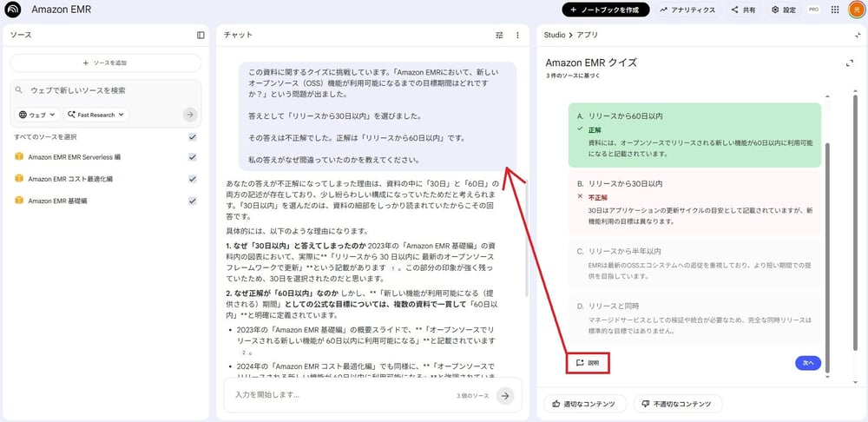Open 設定 menu in top bar

(783, 10)
